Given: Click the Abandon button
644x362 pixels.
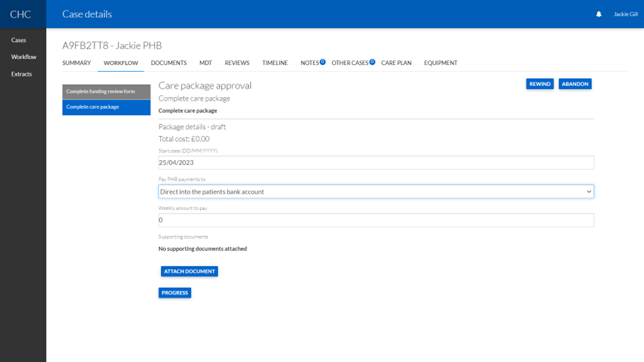Looking at the screenshot, I should coord(575,84).
